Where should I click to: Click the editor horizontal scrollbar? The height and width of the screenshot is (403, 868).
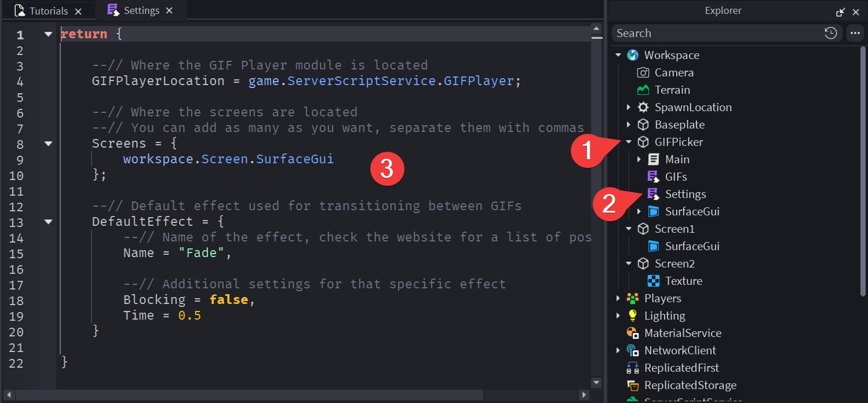(249, 395)
